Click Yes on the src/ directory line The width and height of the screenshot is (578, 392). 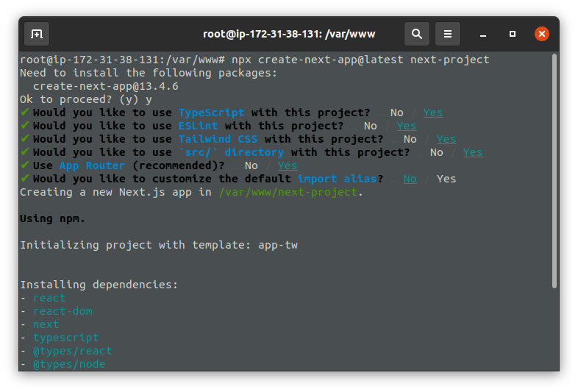pos(473,152)
